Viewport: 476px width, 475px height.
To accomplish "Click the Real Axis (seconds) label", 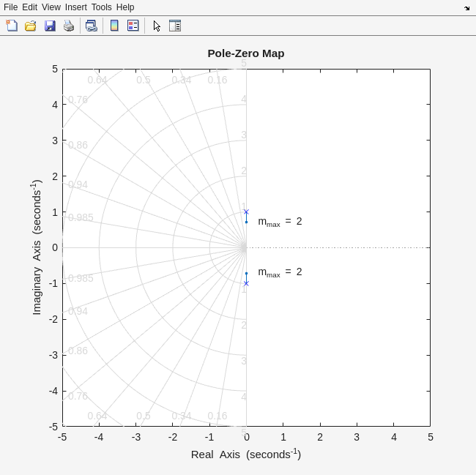I will (x=246, y=455).
